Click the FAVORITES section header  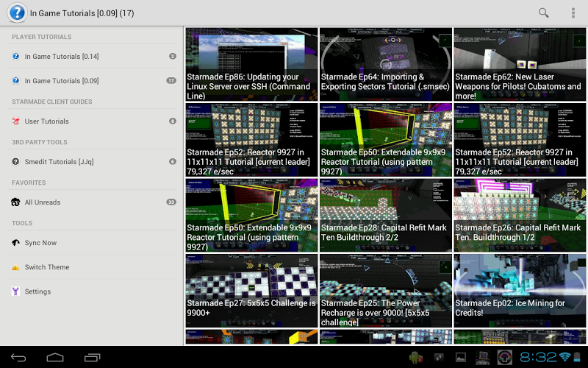tap(29, 183)
